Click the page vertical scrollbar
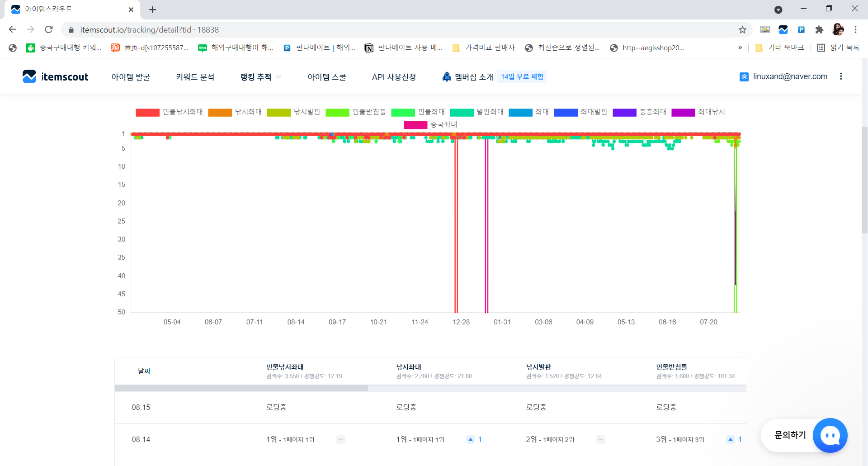This screenshot has height=466, width=868. (864, 180)
